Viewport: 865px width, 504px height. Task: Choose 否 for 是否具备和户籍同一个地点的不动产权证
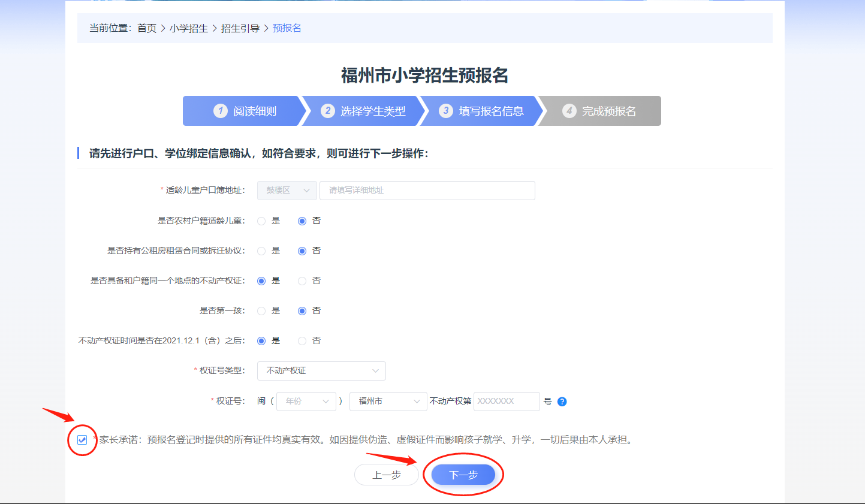pos(302,281)
